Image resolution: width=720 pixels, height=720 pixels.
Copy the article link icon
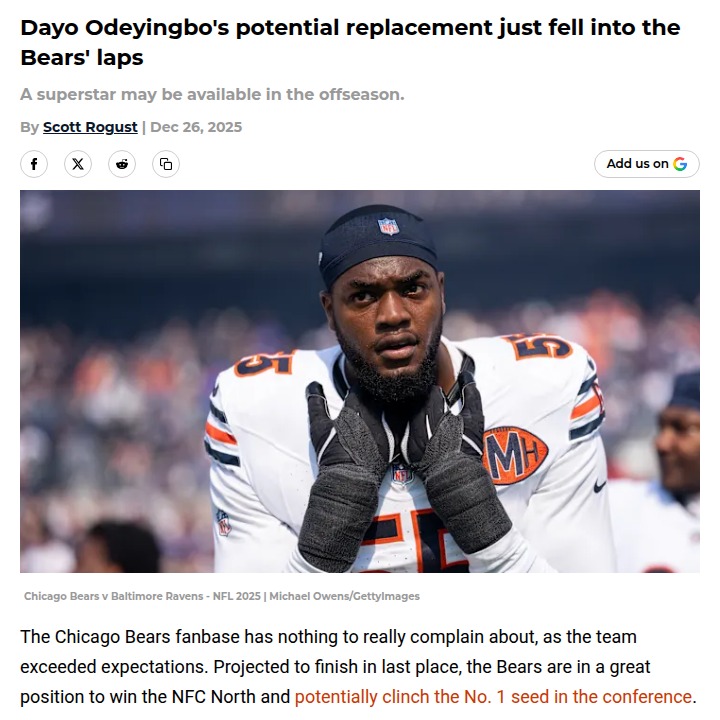166,164
